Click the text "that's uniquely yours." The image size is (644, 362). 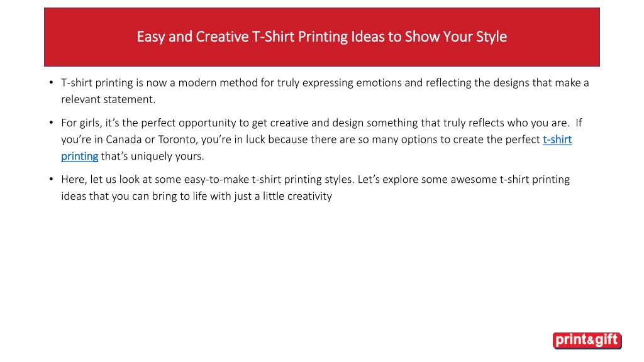tap(152, 156)
